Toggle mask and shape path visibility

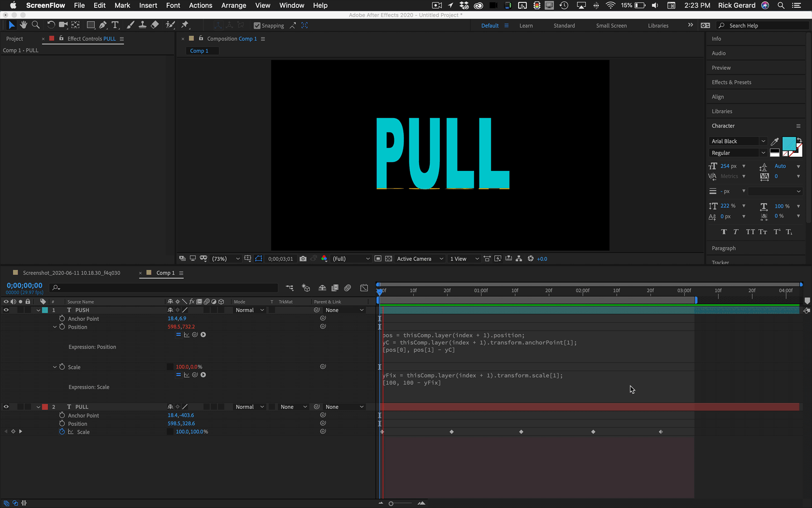[x=259, y=259]
